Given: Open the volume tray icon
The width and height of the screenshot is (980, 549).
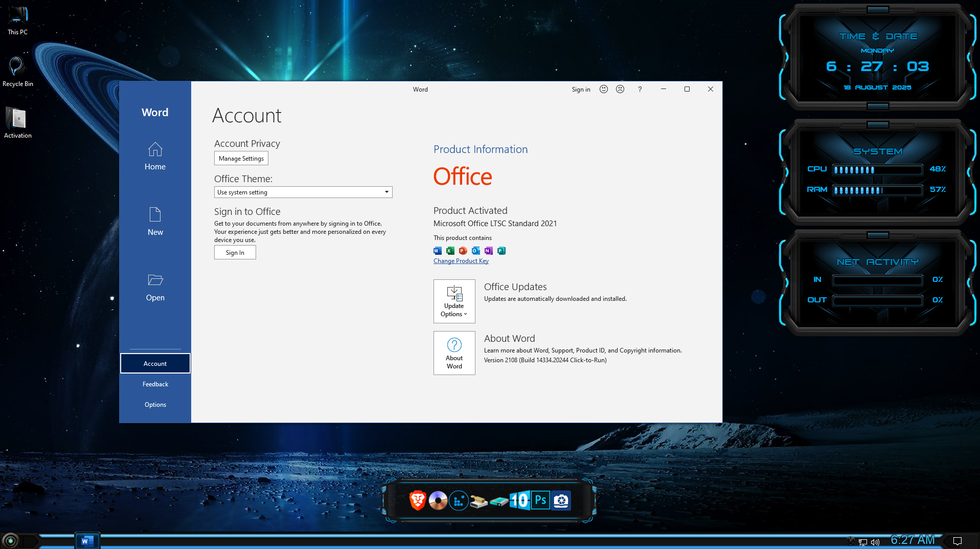Looking at the screenshot, I should coord(875,542).
